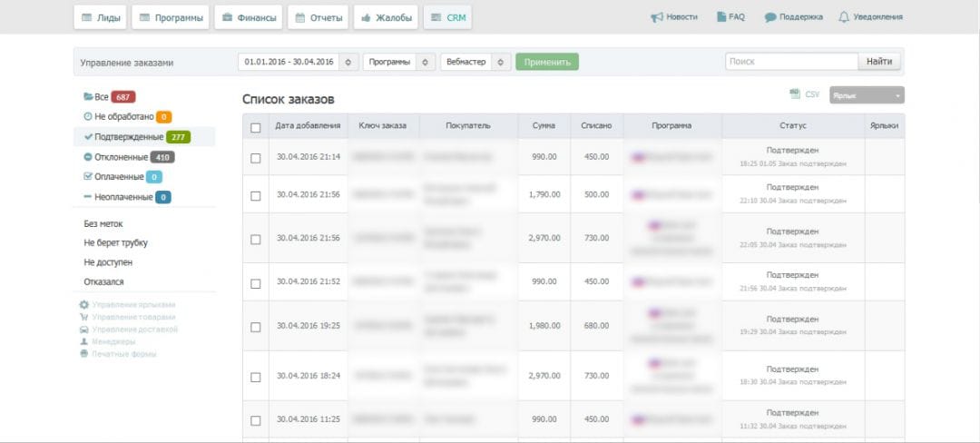The height and width of the screenshot is (443, 980).
Task: Open the Лиды tab
Action: pyautogui.click(x=100, y=17)
